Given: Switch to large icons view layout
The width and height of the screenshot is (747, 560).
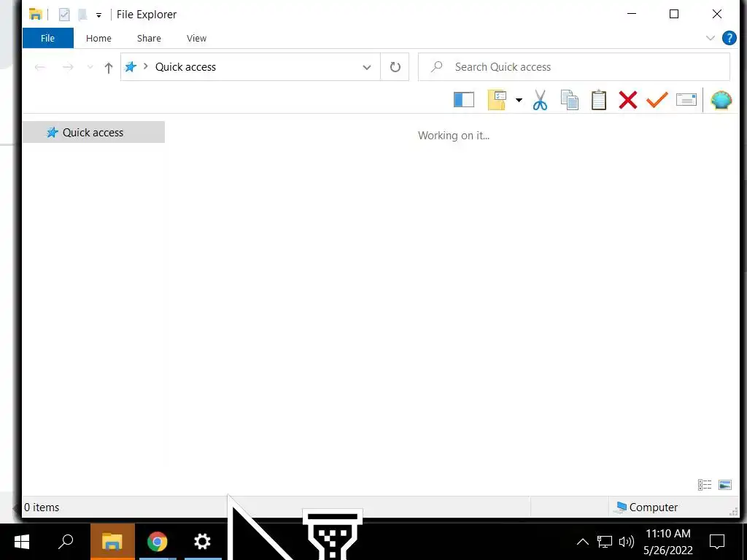Looking at the screenshot, I should (x=724, y=485).
